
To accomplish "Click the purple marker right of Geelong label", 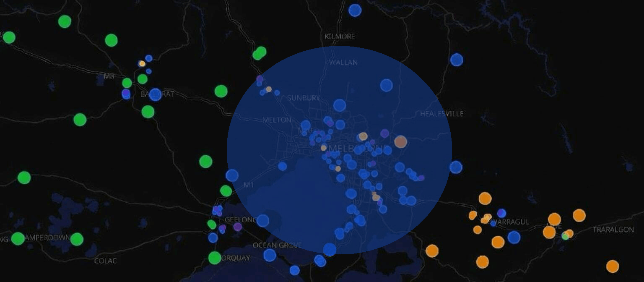I will (x=237, y=227).
